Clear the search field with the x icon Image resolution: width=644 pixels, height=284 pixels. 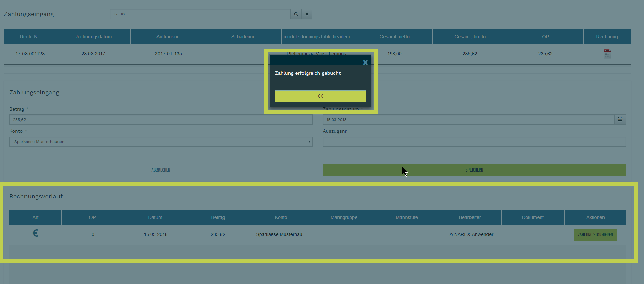click(307, 14)
